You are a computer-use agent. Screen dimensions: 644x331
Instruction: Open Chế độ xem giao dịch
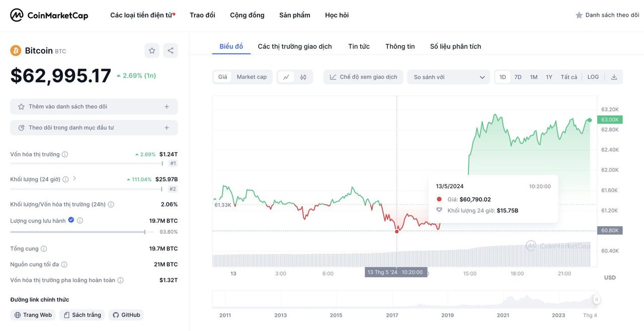click(x=363, y=77)
